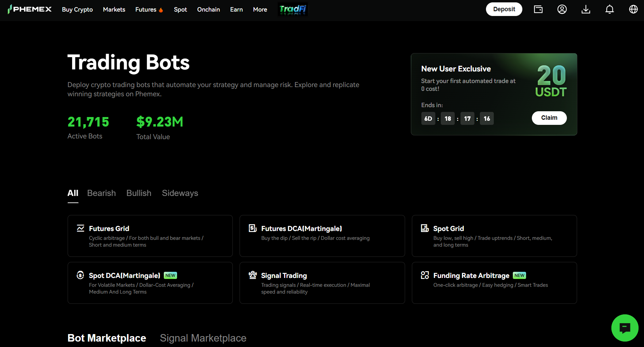Open the Signal Trading title
644x347 pixels.
click(x=284, y=276)
